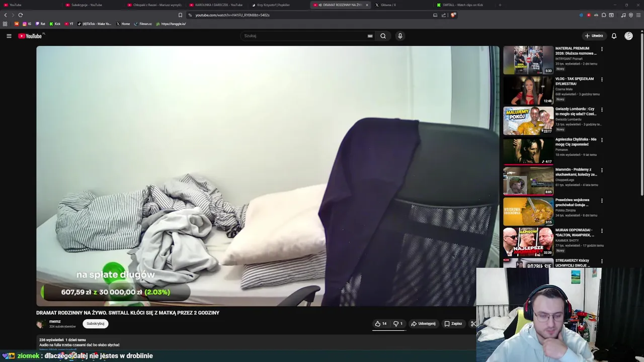Open YouTube notifications bell
Image resolution: width=644 pixels, height=362 pixels.
point(614,36)
